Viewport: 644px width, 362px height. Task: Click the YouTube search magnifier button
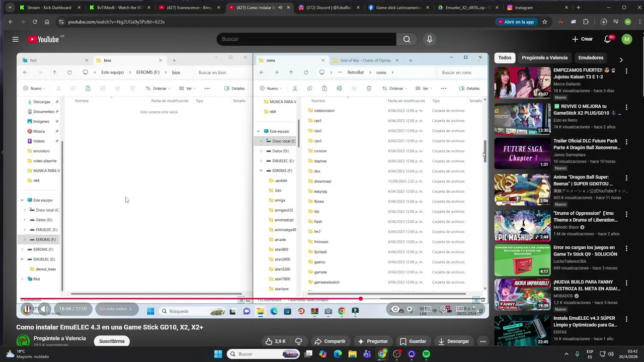(407, 39)
